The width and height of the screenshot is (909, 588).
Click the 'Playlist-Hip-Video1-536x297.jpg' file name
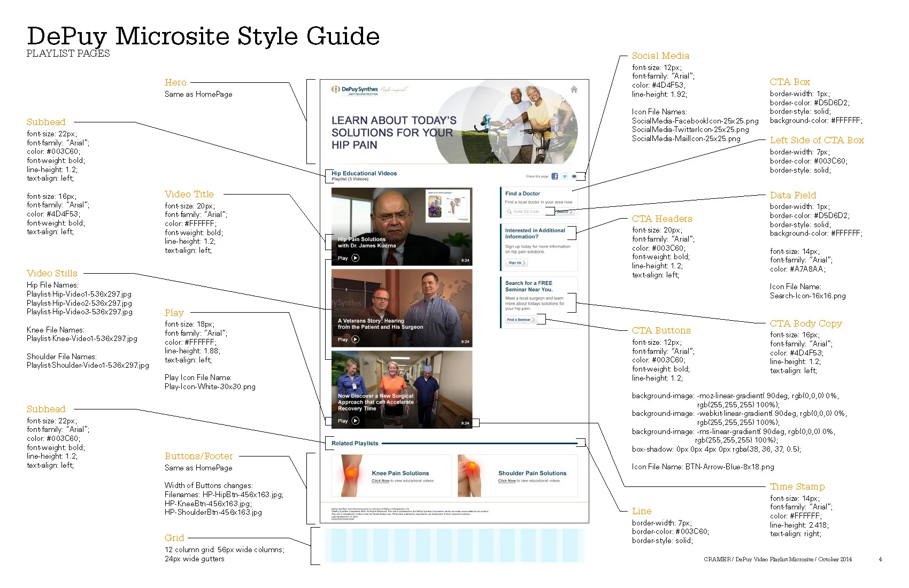(79, 294)
